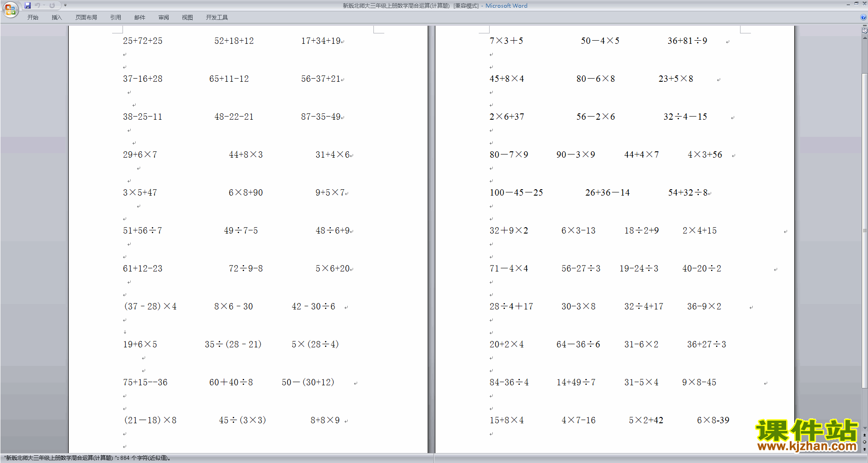This screenshot has width=868, height=463.
Task: Click the expression 40-20÷2
Action: [x=702, y=268]
